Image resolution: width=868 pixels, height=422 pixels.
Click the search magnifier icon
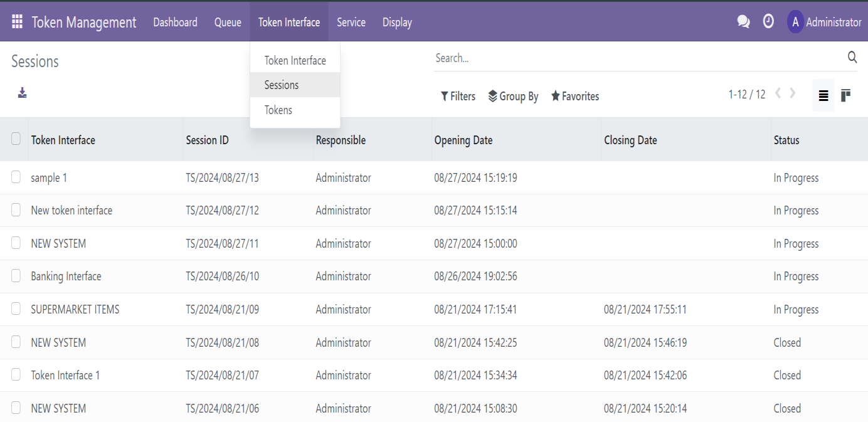852,58
